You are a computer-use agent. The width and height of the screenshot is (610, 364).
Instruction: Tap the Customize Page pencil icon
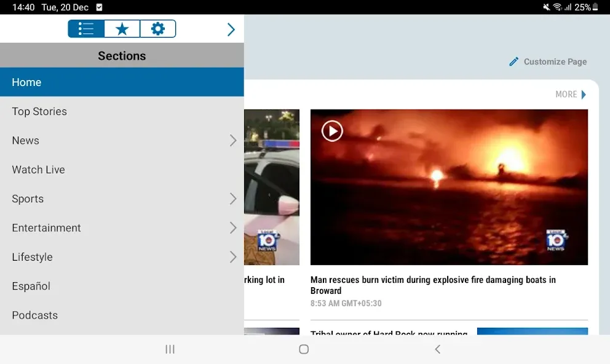coord(514,62)
